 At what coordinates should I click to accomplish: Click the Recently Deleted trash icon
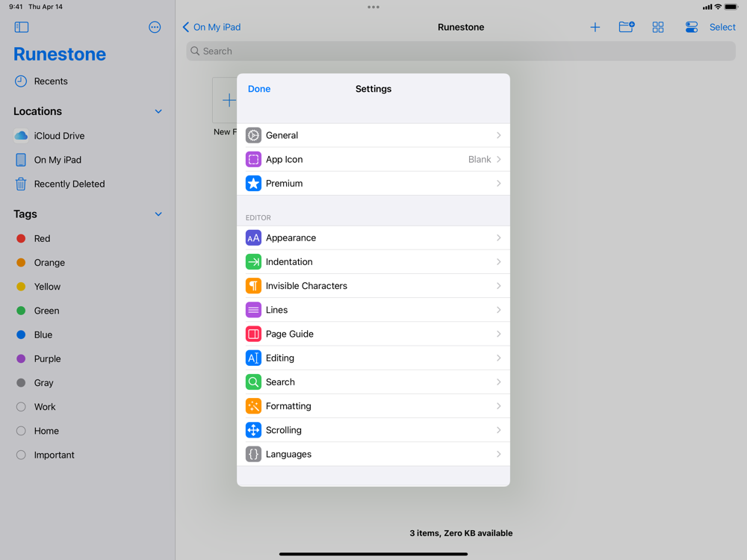tap(20, 184)
